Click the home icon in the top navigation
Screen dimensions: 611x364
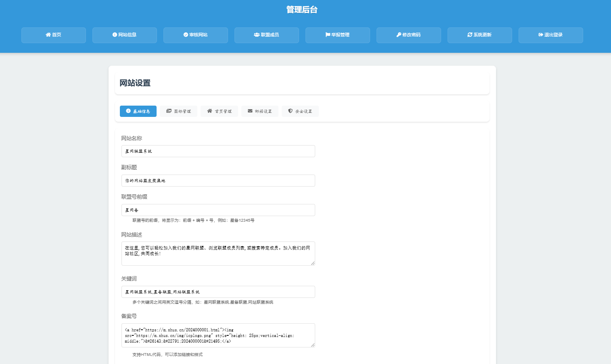pyautogui.click(x=48, y=35)
